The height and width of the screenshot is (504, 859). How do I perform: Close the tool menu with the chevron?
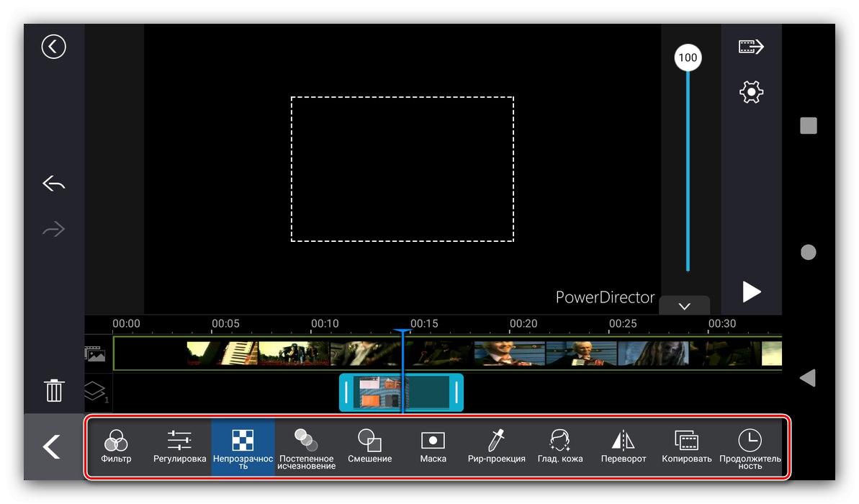click(x=52, y=446)
